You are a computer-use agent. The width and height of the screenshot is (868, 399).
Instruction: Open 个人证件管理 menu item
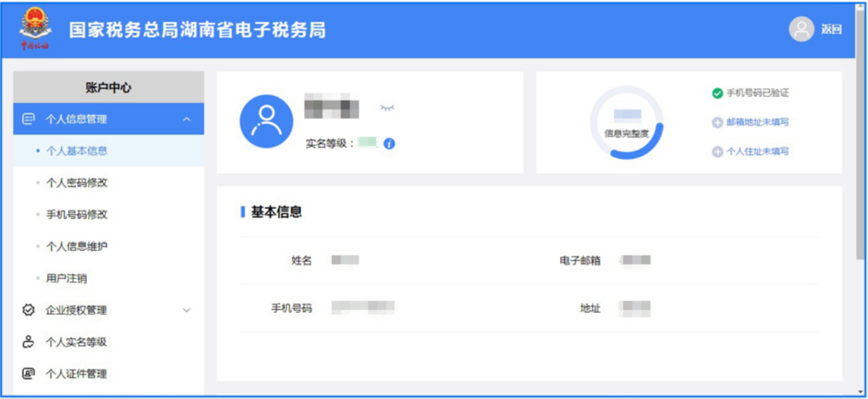[x=108, y=373]
